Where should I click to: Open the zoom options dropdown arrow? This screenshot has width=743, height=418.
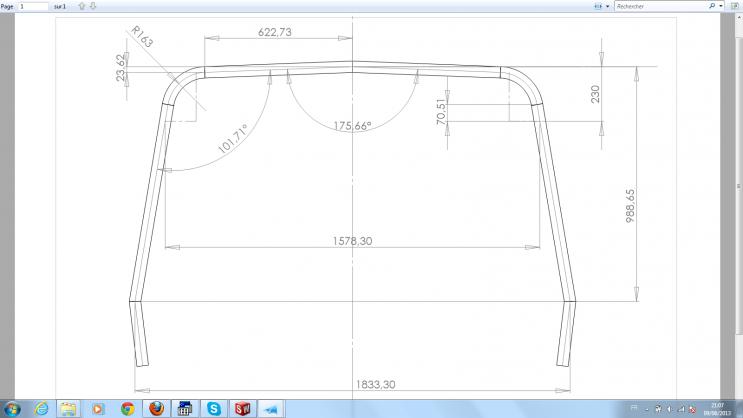(x=608, y=6)
